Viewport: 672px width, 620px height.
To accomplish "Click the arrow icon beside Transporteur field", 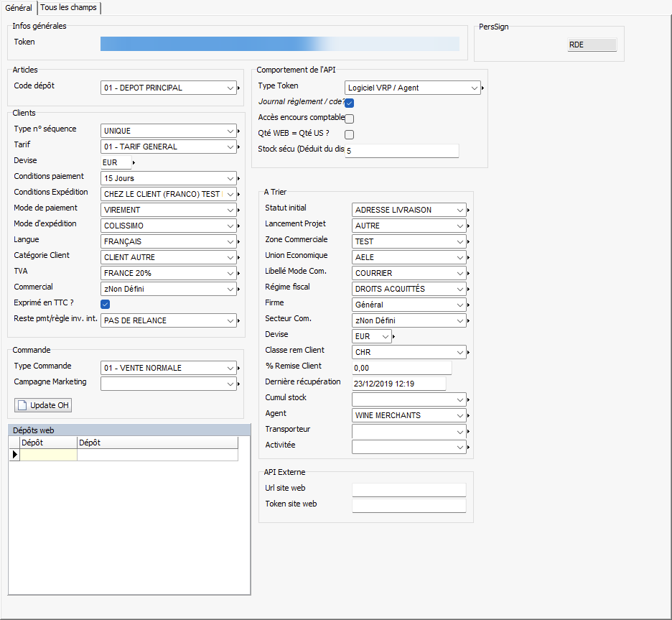I will click(470, 432).
